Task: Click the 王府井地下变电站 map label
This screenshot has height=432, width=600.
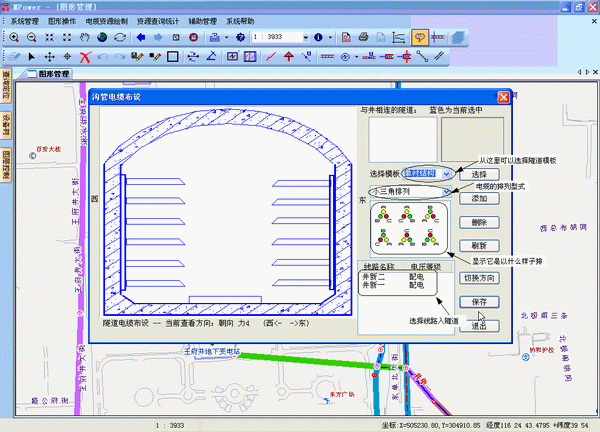Action: (212, 351)
